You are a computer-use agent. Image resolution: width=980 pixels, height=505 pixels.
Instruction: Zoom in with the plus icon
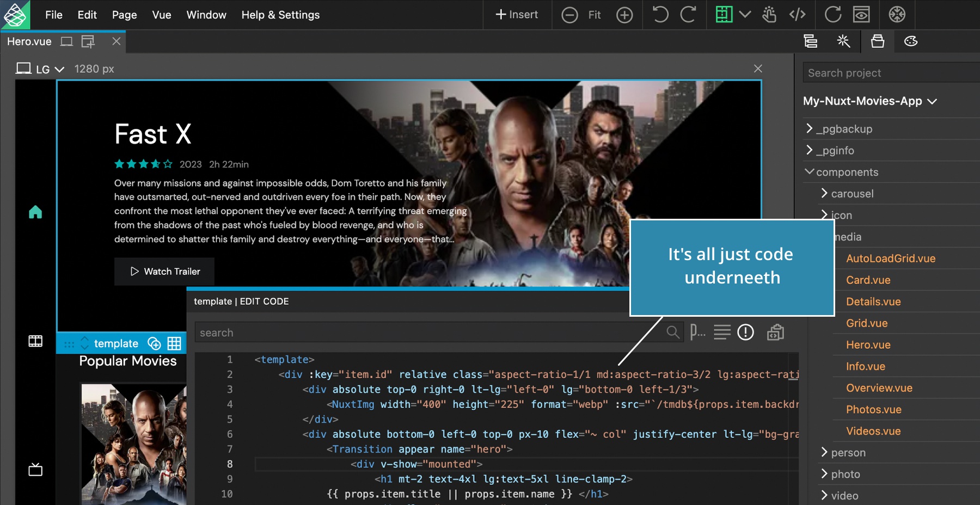click(624, 15)
